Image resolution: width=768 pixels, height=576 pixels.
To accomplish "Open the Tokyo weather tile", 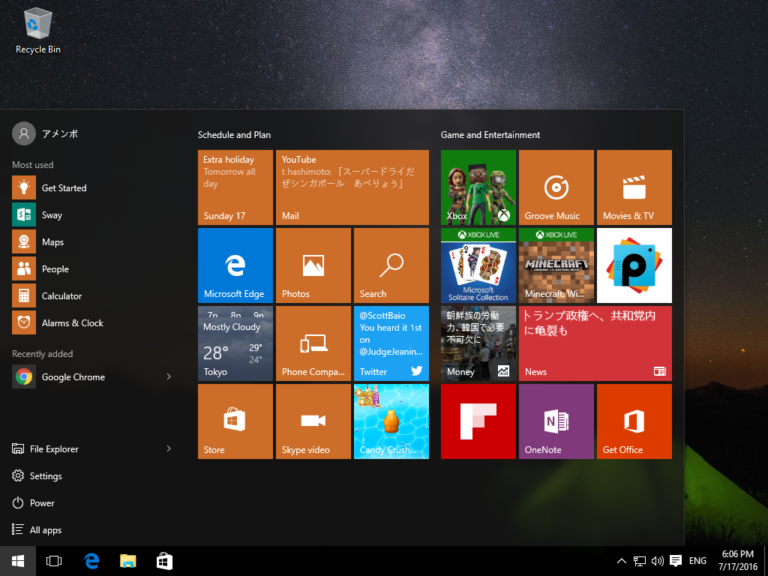I will 235,343.
